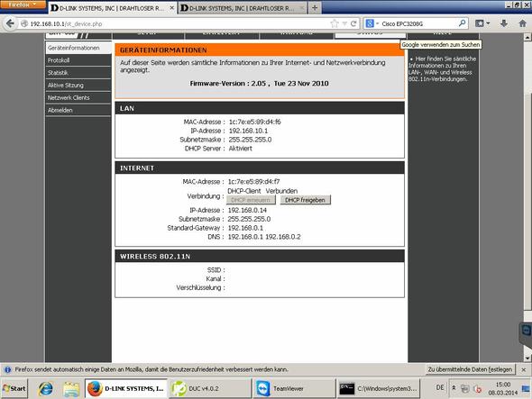
Task: Click the Windows Start button
Action: tap(14, 388)
